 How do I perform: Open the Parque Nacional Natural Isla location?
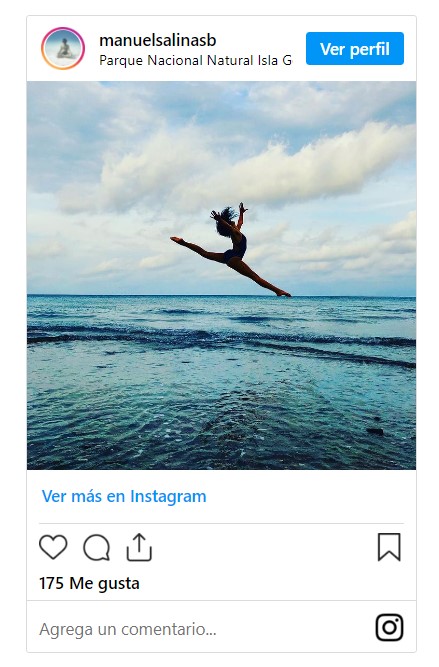196,60
